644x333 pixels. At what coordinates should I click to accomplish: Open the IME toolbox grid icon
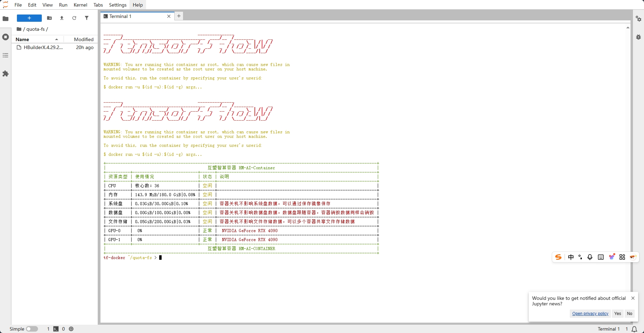point(622,257)
